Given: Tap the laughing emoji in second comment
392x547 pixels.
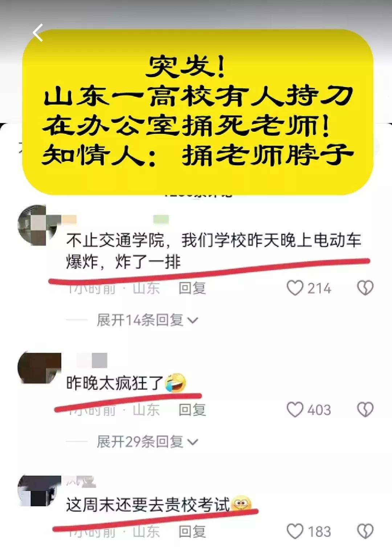Looking at the screenshot, I should tap(176, 383).
